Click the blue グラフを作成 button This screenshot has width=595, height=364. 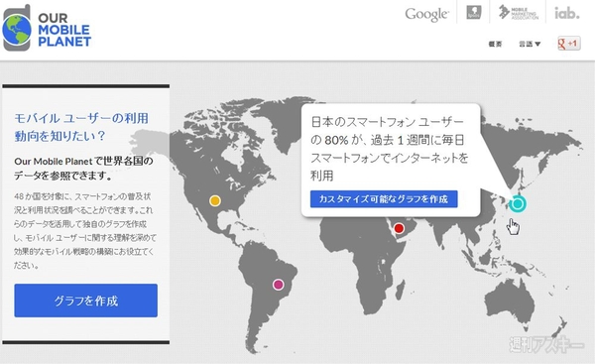[x=85, y=301]
